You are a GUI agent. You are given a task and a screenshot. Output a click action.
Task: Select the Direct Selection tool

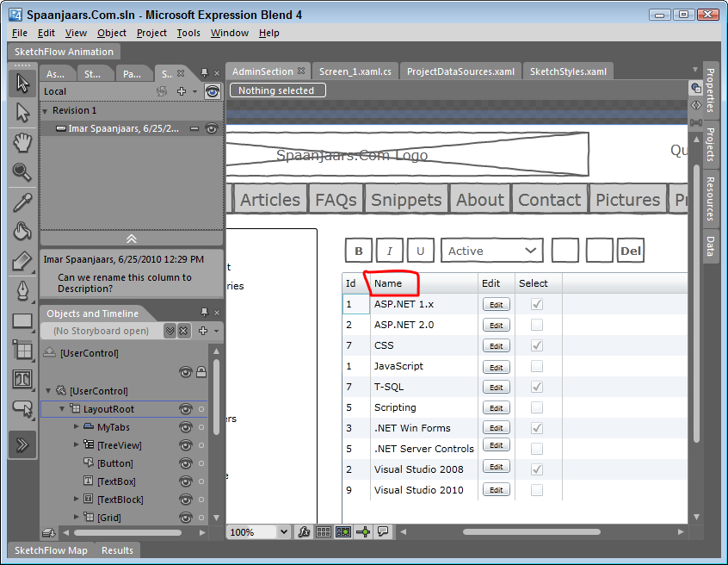(22, 112)
